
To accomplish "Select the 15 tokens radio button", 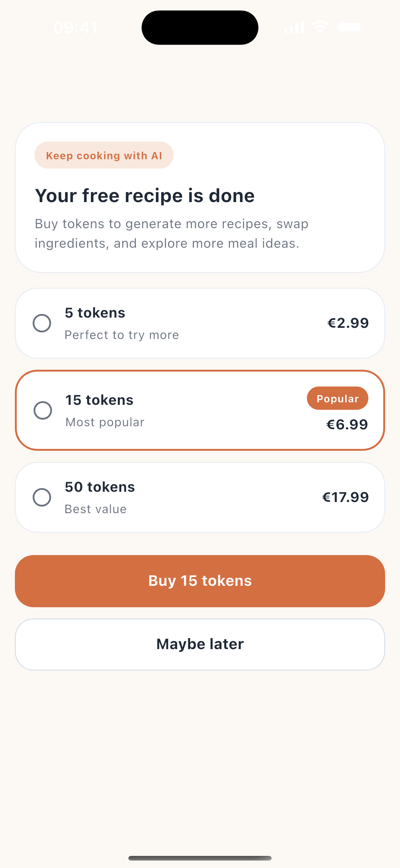I will (43, 410).
